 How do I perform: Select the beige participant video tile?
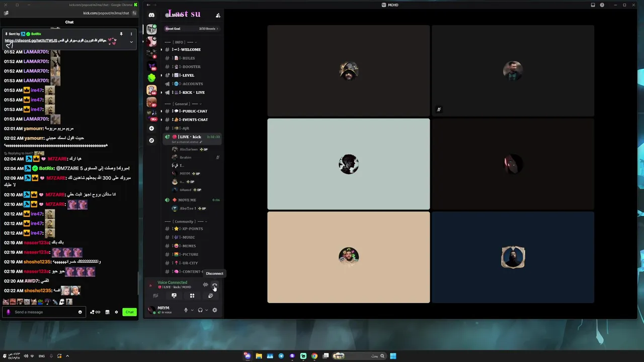pyautogui.click(x=349, y=257)
